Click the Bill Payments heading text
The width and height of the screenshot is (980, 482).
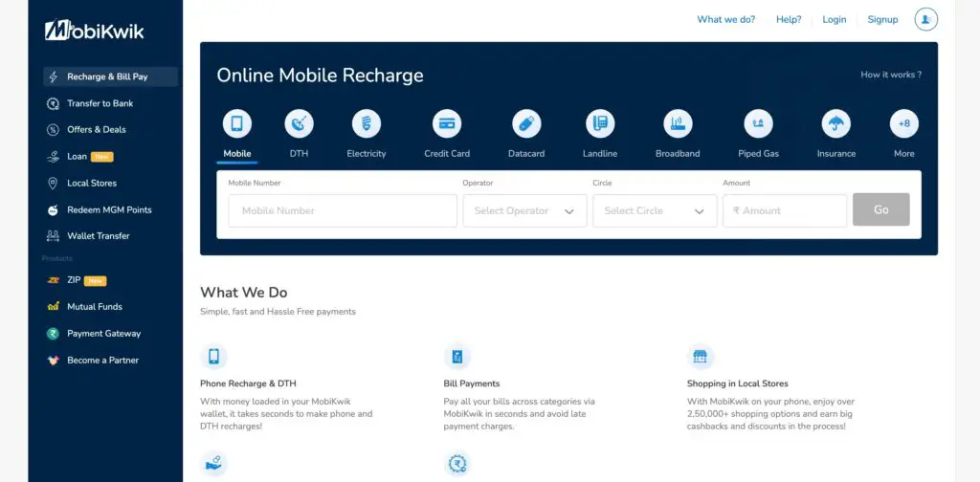click(472, 383)
